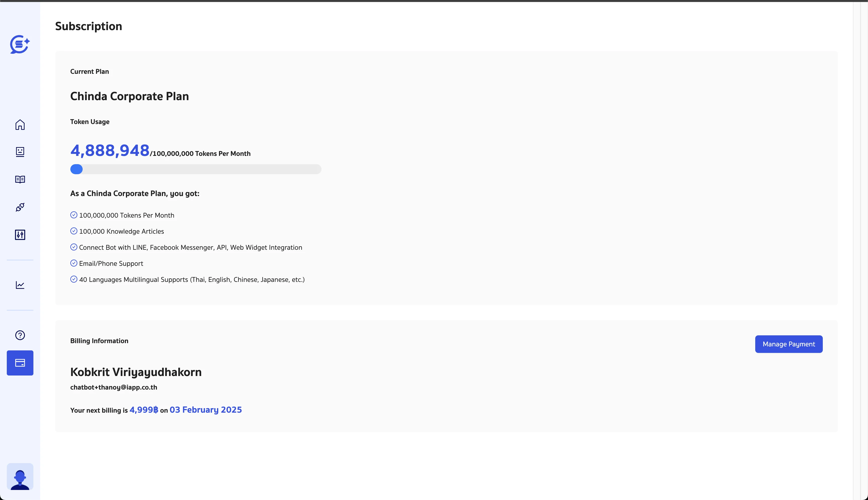Click the token usage progress bar
This screenshot has height=500, width=868.
click(195, 169)
